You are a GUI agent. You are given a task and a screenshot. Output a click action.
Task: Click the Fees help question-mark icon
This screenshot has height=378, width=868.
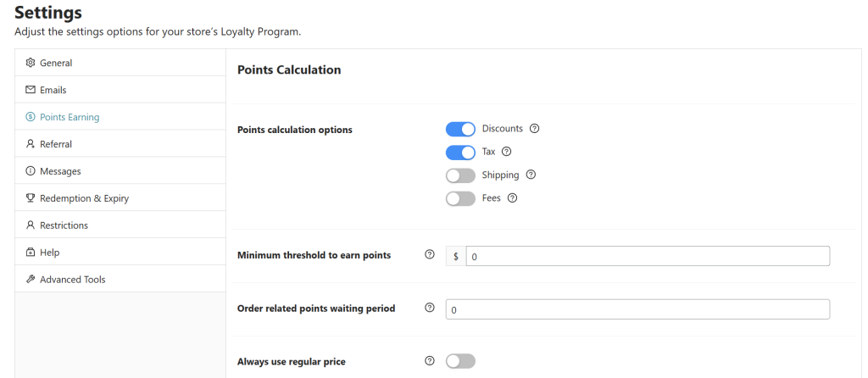pos(513,198)
